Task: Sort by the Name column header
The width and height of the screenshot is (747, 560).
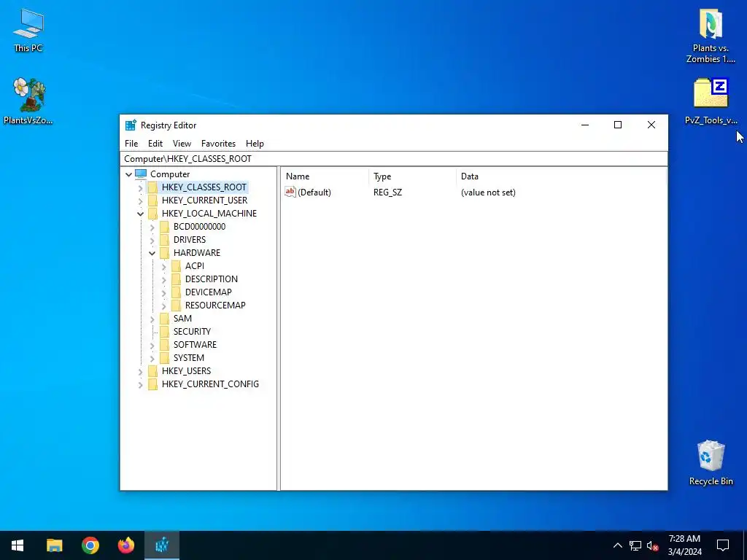Action: (x=325, y=176)
